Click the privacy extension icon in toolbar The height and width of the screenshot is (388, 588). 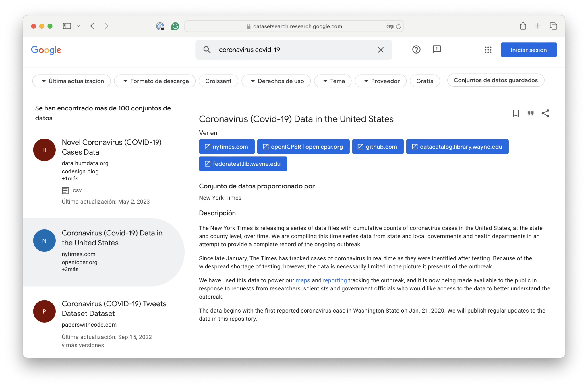coord(160,26)
